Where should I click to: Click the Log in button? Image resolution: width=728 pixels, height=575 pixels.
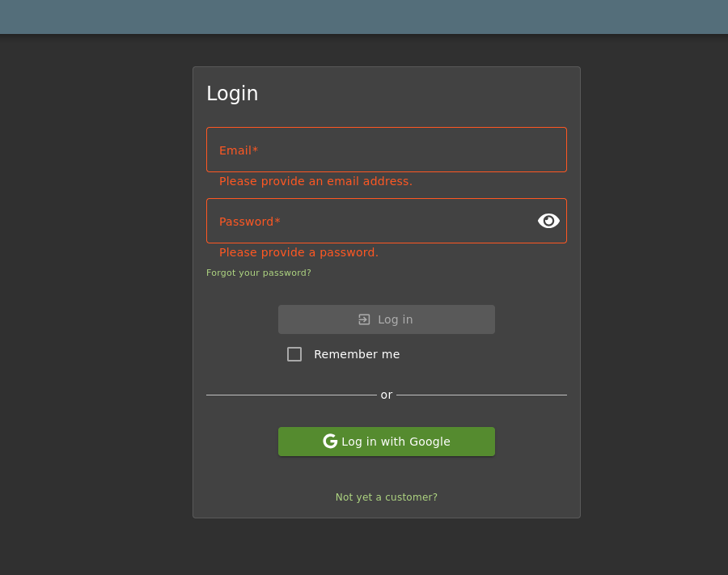pyautogui.click(x=387, y=319)
